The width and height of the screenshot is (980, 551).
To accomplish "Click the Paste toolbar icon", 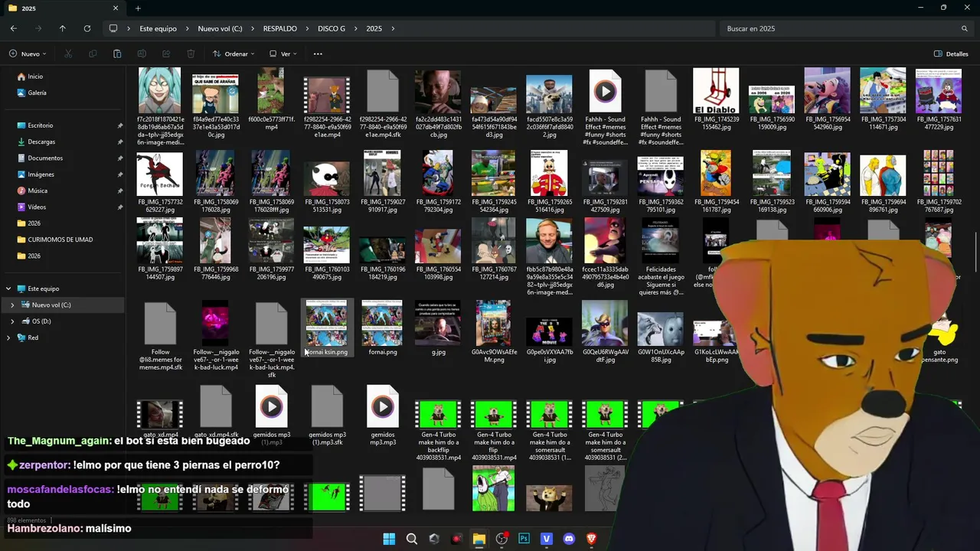I will [117, 54].
